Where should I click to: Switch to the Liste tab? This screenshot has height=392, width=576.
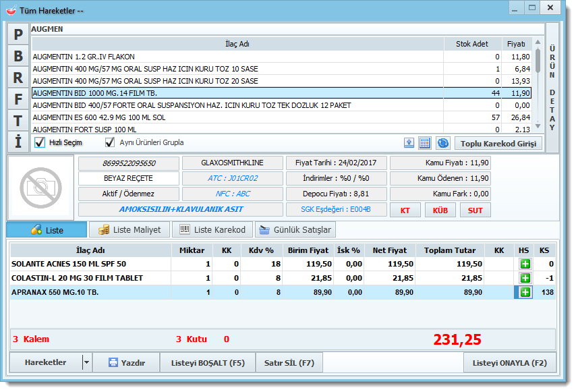point(47,230)
